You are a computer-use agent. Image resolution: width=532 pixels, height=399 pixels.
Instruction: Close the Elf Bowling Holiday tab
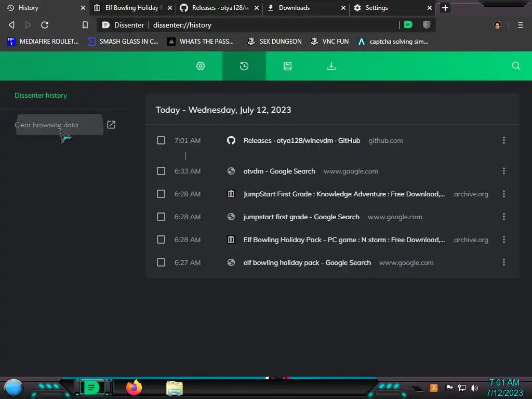170,7
